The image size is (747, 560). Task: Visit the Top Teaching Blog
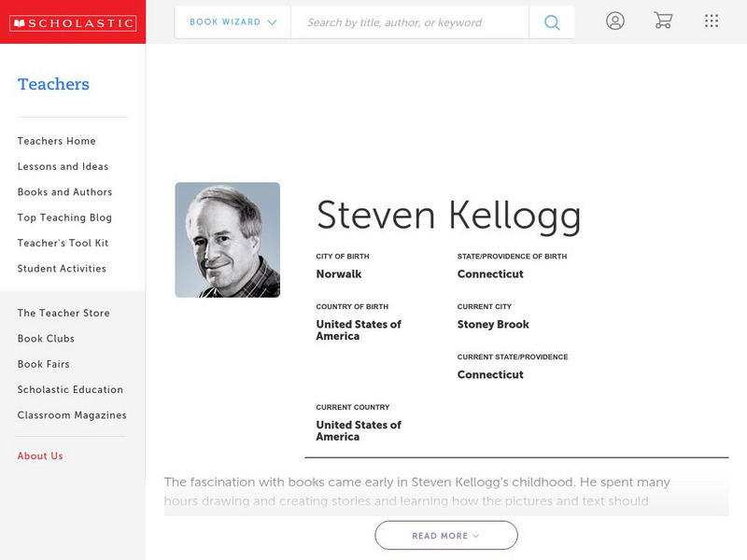tap(64, 217)
